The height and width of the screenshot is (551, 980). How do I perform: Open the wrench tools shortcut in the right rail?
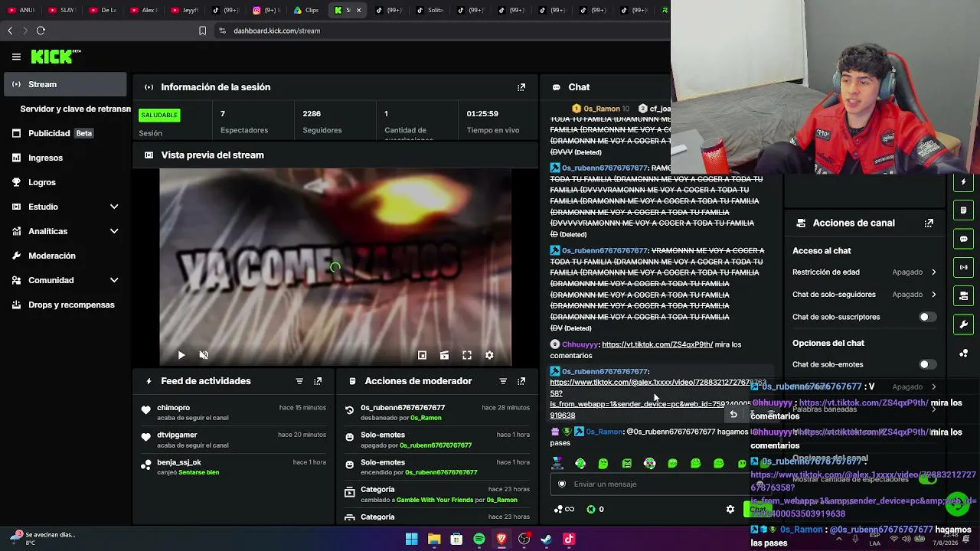point(964,324)
